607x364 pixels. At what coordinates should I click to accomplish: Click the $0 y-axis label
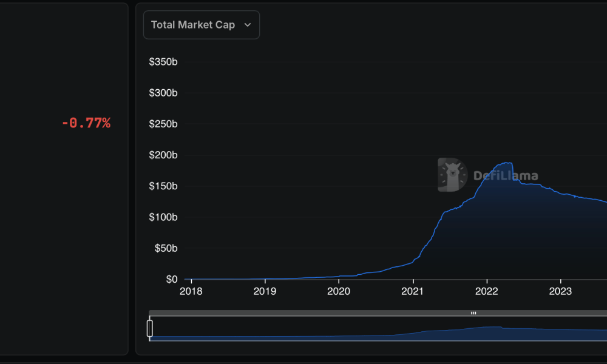click(x=172, y=279)
